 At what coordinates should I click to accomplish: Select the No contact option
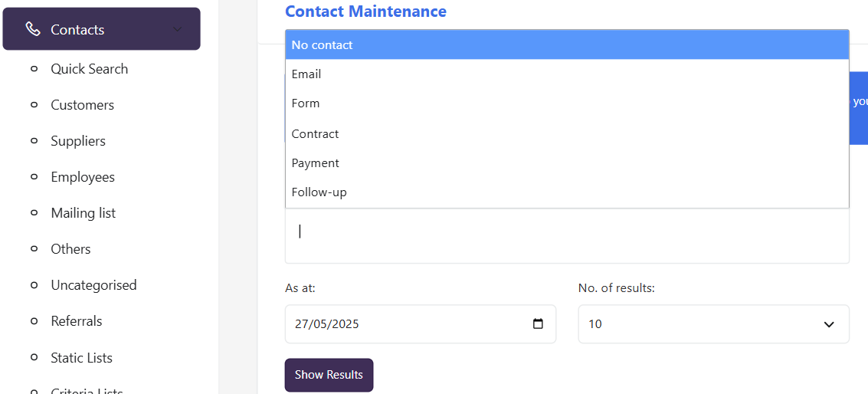pos(567,44)
